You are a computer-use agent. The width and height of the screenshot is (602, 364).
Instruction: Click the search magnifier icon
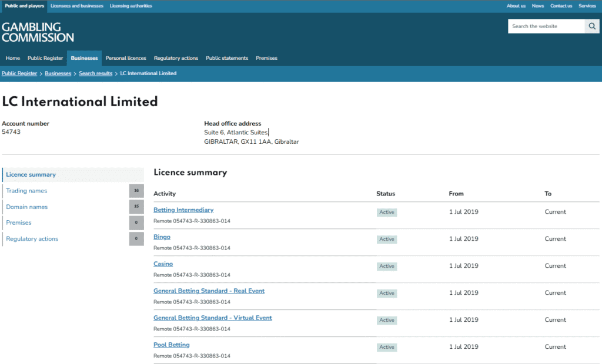[x=592, y=26]
